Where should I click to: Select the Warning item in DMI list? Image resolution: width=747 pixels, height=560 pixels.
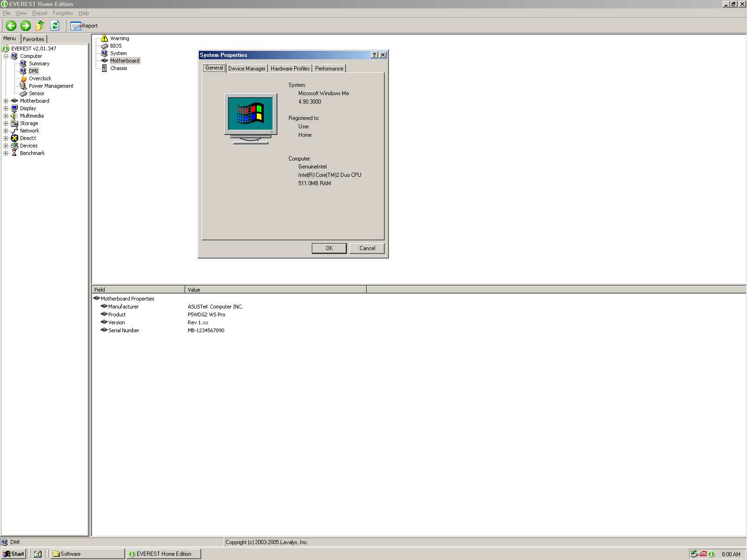(120, 38)
